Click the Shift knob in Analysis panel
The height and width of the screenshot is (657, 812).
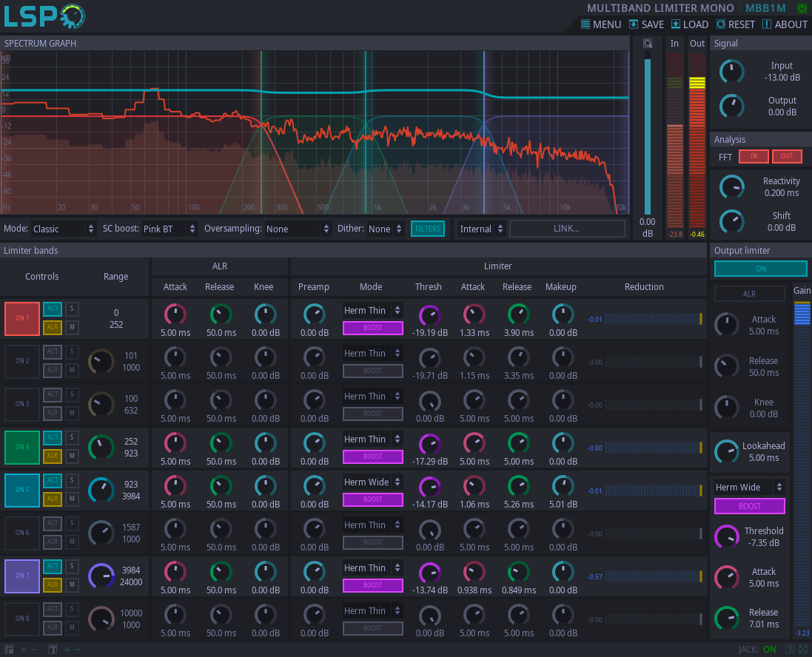tap(732, 221)
